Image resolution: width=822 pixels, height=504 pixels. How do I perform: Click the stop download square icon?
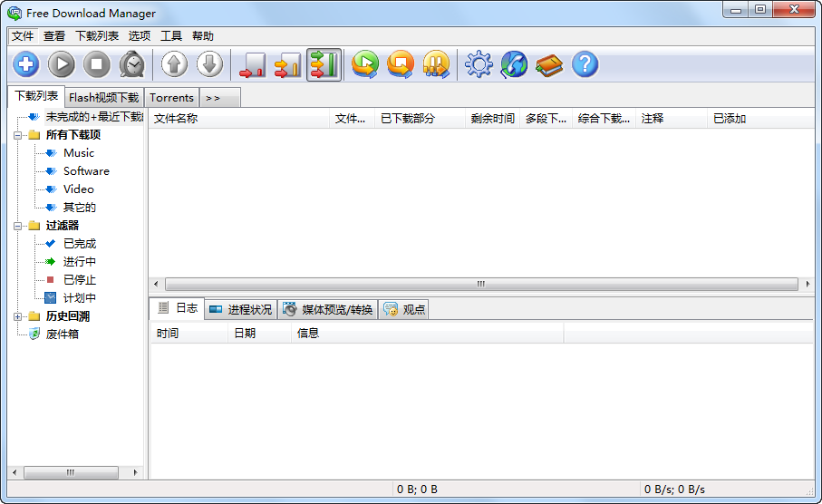[x=97, y=65]
